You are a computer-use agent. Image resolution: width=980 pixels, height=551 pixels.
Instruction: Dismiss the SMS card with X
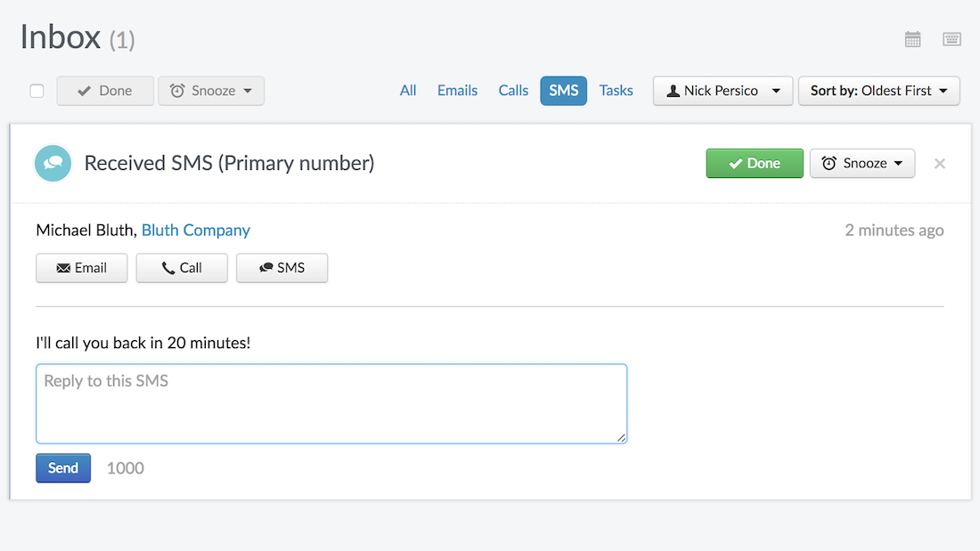click(939, 164)
